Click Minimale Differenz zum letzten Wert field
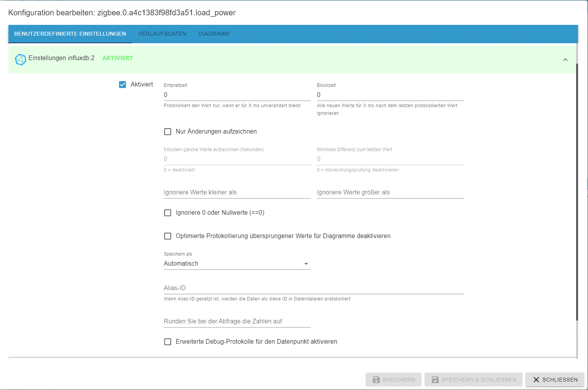 pyautogui.click(x=390, y=159)
